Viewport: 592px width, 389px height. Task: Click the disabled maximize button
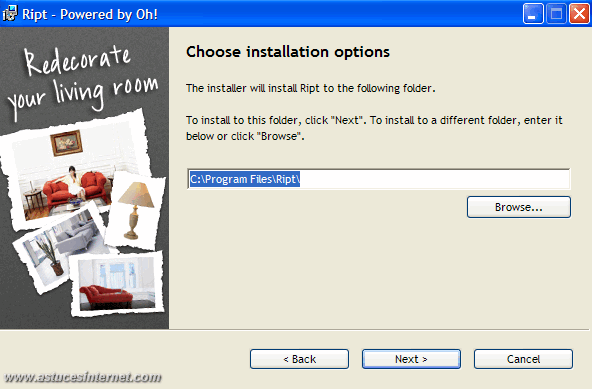(556, 14)
